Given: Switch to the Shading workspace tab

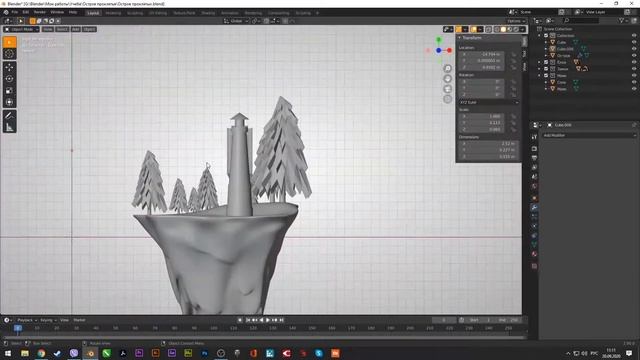Looking at the screenshot, I should point(208,13).
